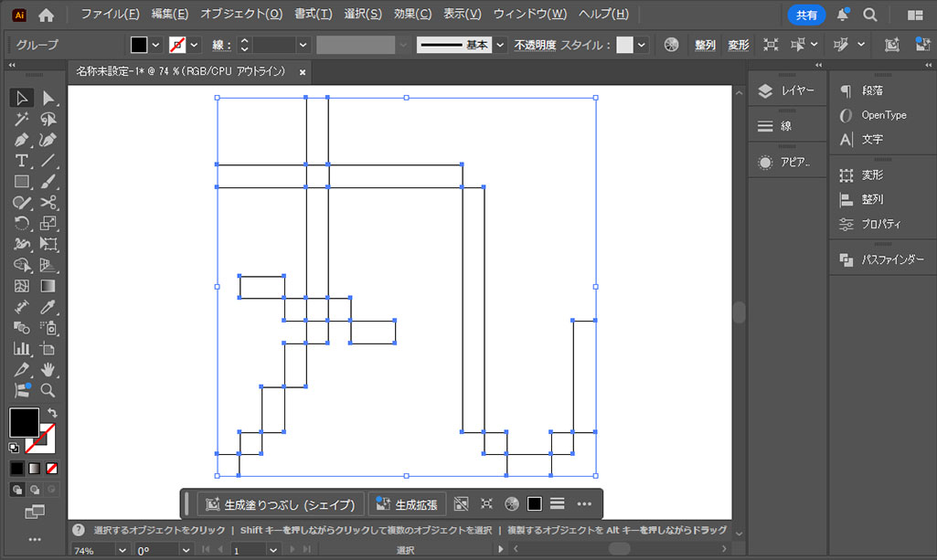Toggle Draw Behind mode
Viewport: 937px width, 560px height.
click(x=35, y=490)
